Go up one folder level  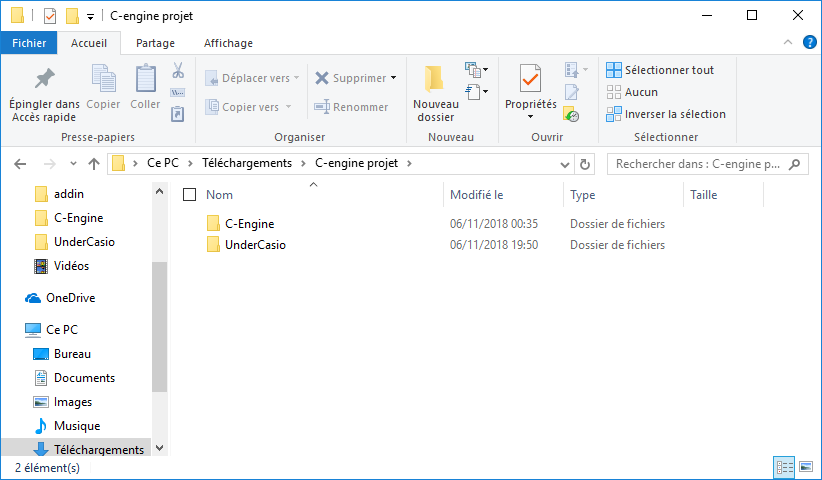pyautogui.click(x=94, y=164)
